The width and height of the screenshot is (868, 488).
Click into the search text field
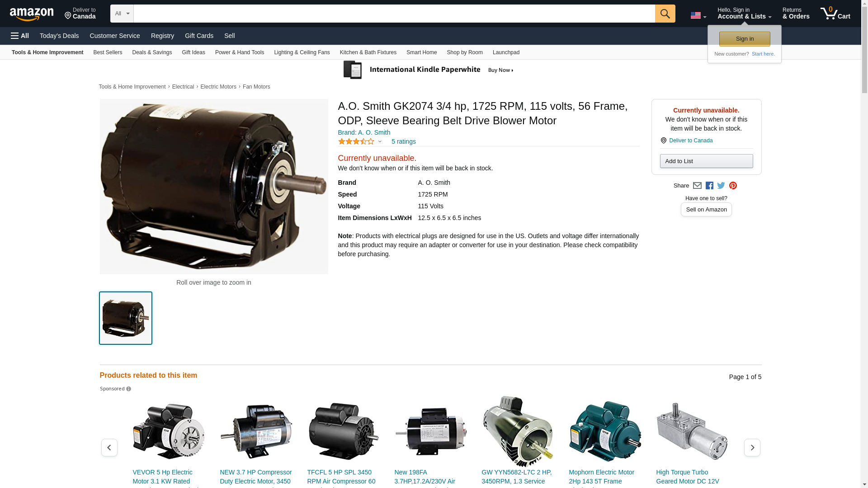point(394,14)
